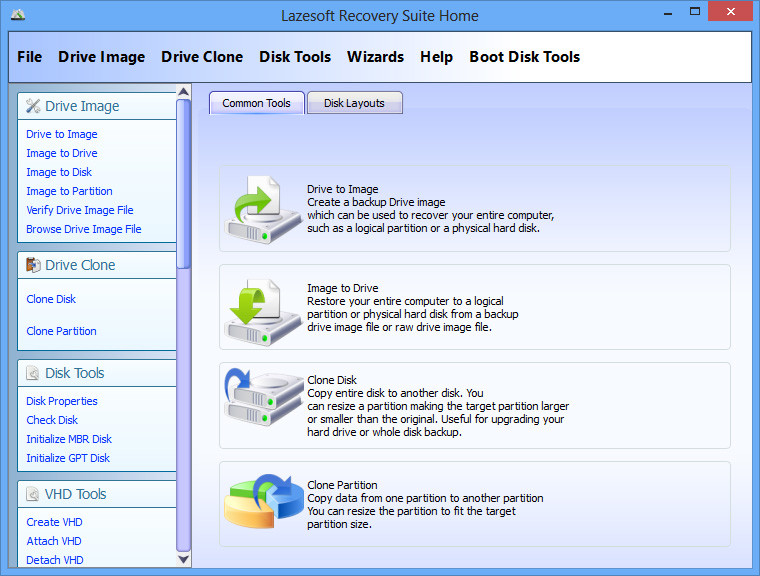Choose Initialize MBR Disk link
This screenshot has width=760, height=576.
[69, 439]
